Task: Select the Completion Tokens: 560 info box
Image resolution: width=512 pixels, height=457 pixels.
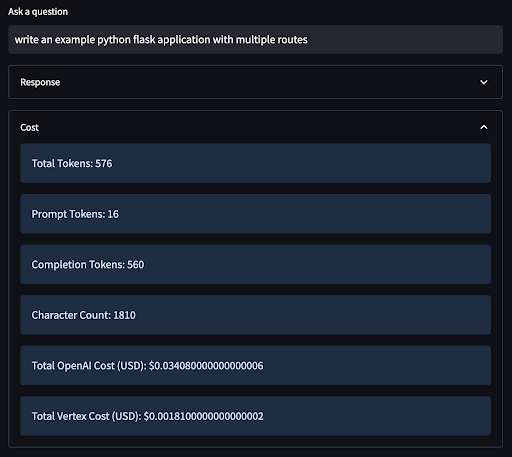Action: tap(255, 264)
